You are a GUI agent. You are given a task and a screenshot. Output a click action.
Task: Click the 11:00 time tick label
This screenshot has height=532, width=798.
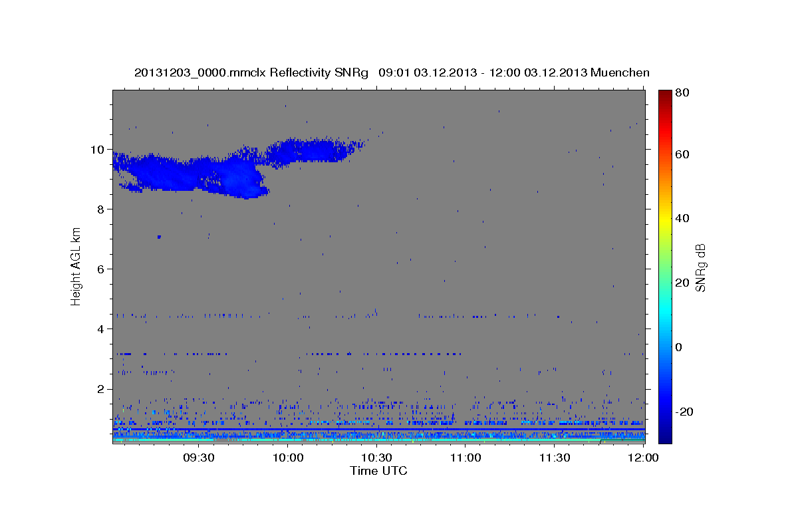point(465,458)
